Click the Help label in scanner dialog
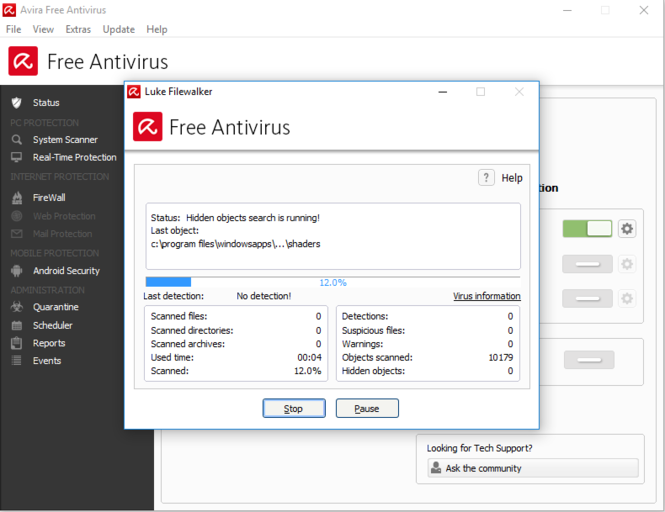This screenshot has width=665, height=512. coord(512,178)
